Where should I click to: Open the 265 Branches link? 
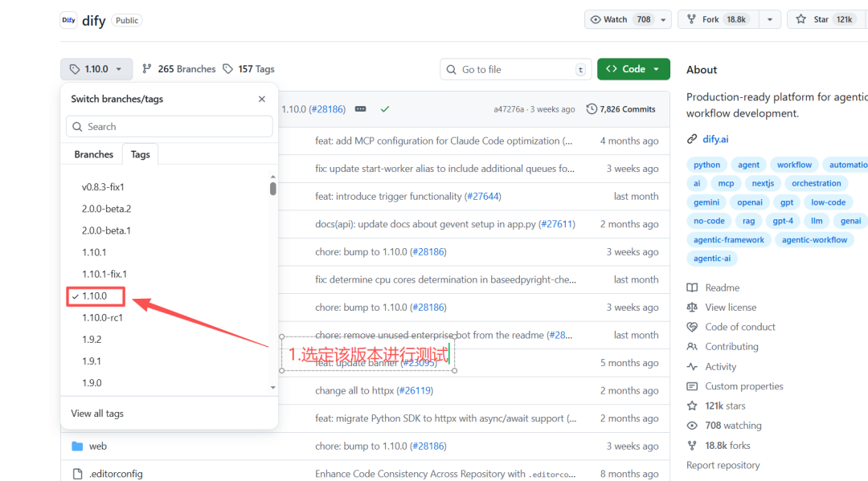178,69
